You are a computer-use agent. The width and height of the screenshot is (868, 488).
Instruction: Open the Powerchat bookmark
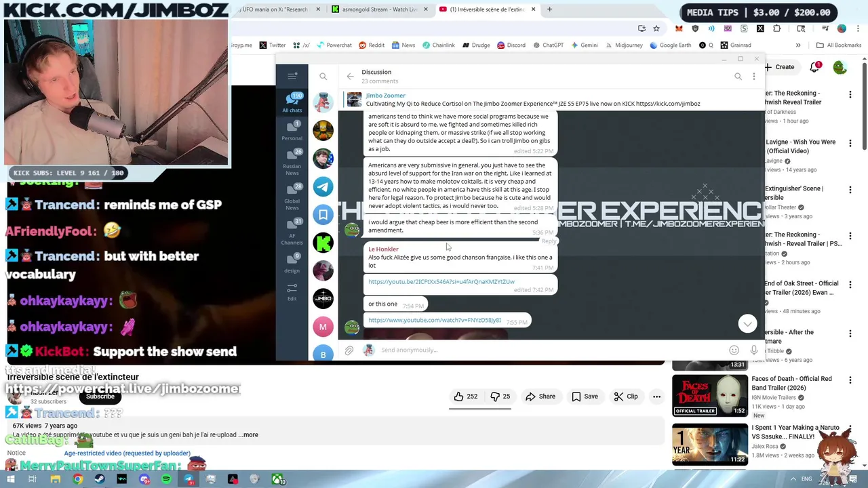pyautogui.click(x=334, y=45)
